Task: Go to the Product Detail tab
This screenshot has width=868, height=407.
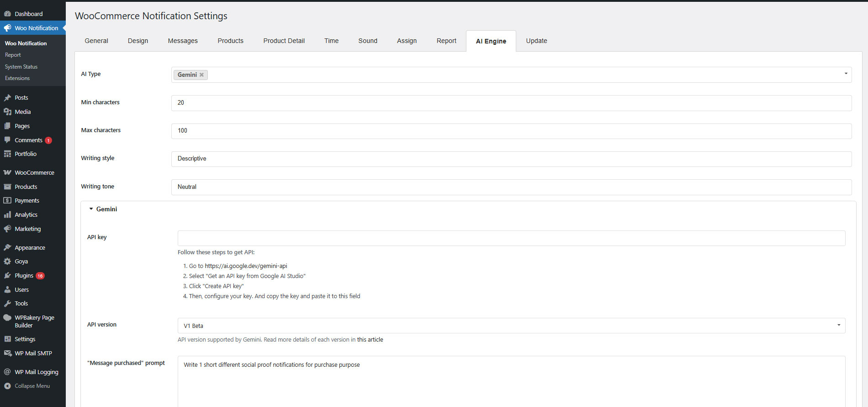Action: point(284,41)
